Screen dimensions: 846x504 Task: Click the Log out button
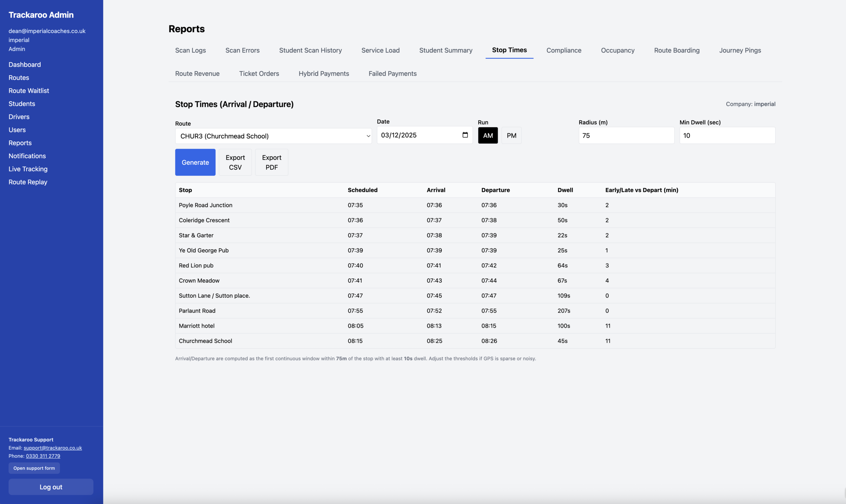pos(51,487)
